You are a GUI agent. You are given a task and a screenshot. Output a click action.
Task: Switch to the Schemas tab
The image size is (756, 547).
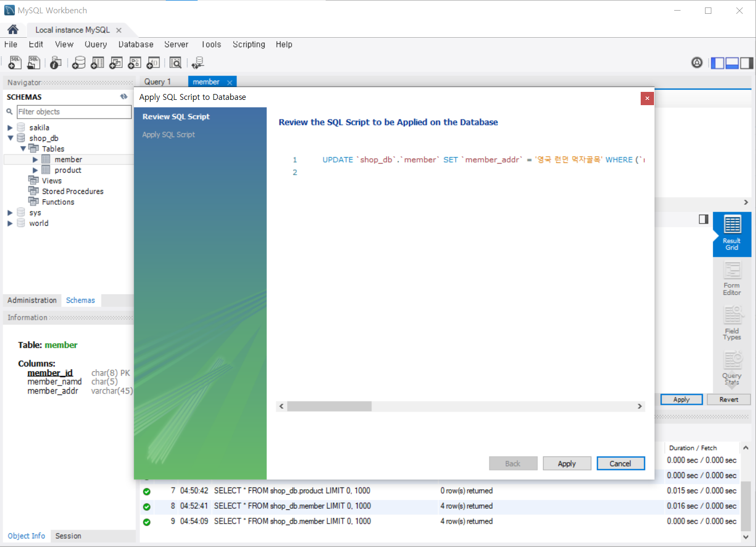coord(80,300)
